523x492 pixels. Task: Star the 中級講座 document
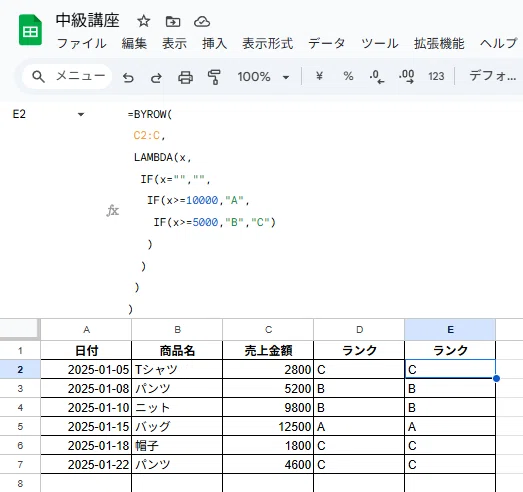[144, 21]
